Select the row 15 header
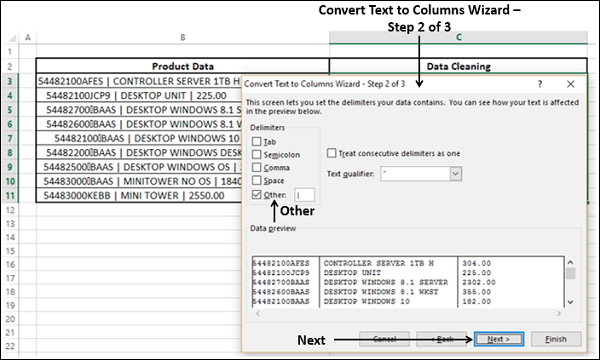The height and width of the screenshot is (360, 600). 10,251
